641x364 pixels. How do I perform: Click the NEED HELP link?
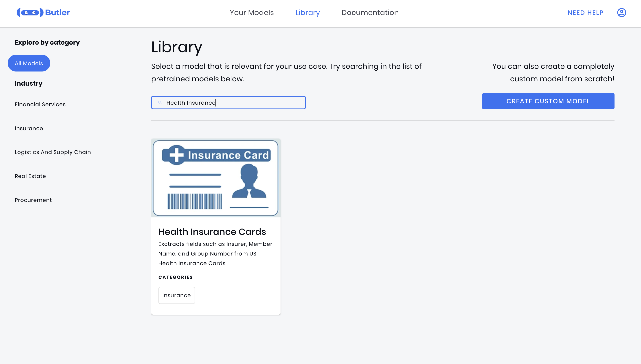(585, 13)
